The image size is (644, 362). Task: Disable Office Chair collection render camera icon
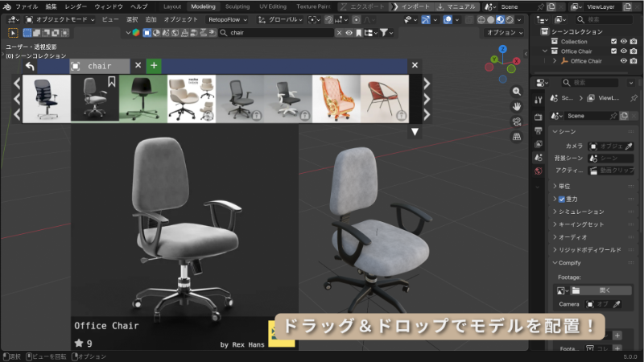pyautogui.click(x=634, y=51)
